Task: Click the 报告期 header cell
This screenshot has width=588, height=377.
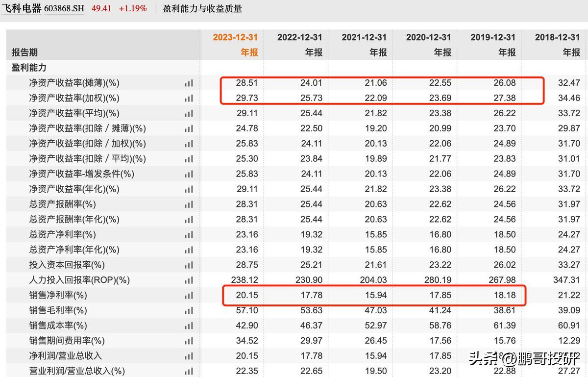Action: (24, 52)
